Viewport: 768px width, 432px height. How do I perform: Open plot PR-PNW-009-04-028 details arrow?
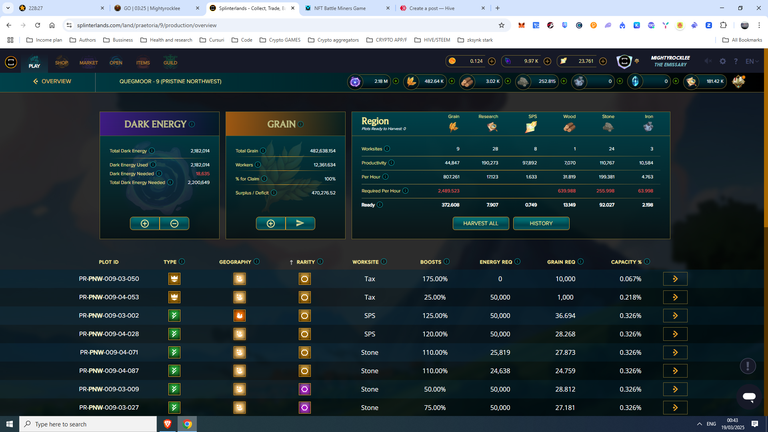675,334
